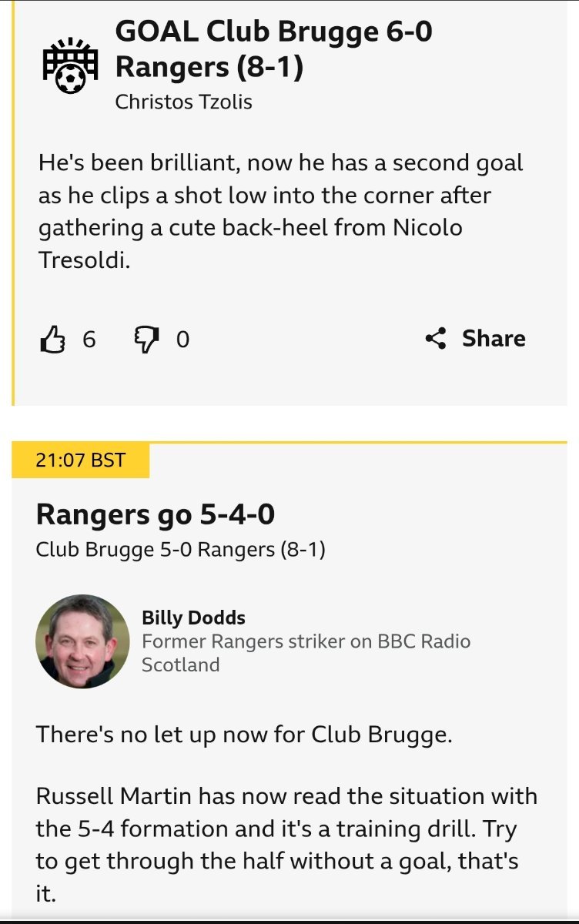View Billy Dodds profile photo
This screenshot has height=924, width=579.
[x=82, y=641]
